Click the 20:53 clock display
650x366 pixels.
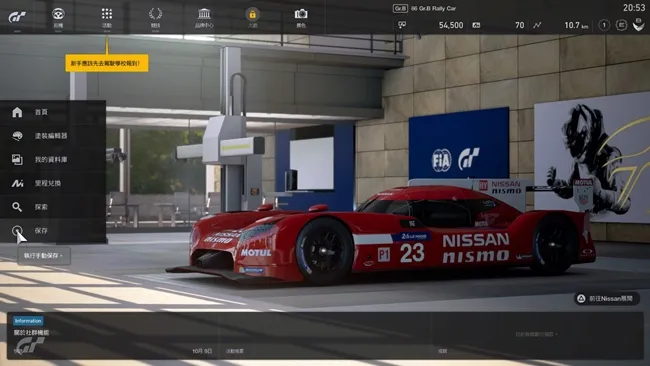[x=634, y=8]
